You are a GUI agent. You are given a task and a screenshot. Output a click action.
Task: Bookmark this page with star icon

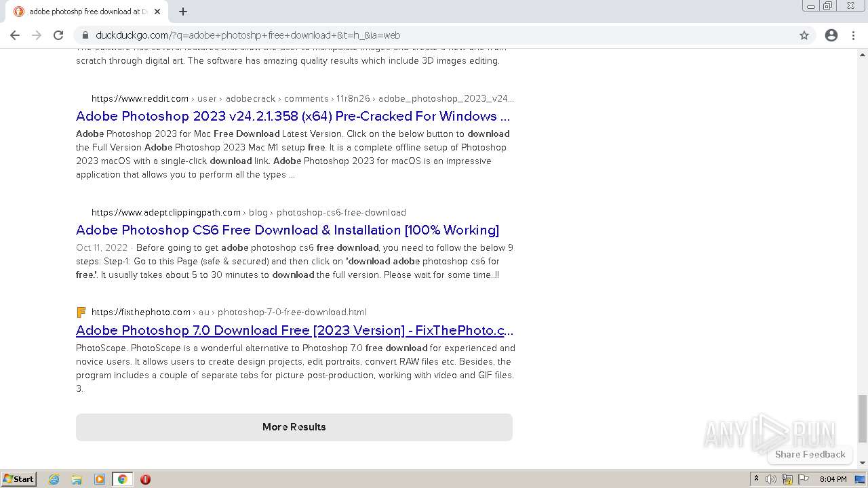(804, 35)
